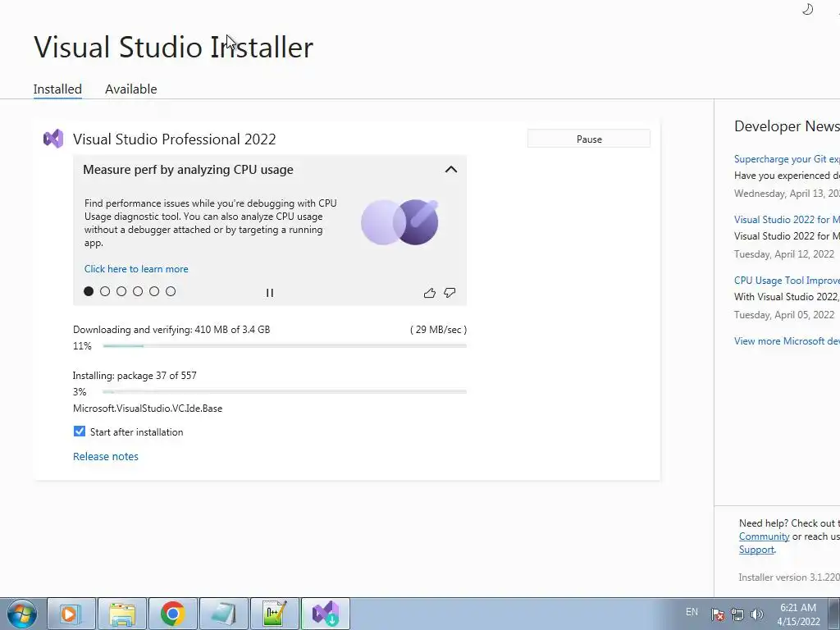The height and width of the screenshot is (630, 840).
Task: Open Supercharge your Git news article
Action: 787,159
